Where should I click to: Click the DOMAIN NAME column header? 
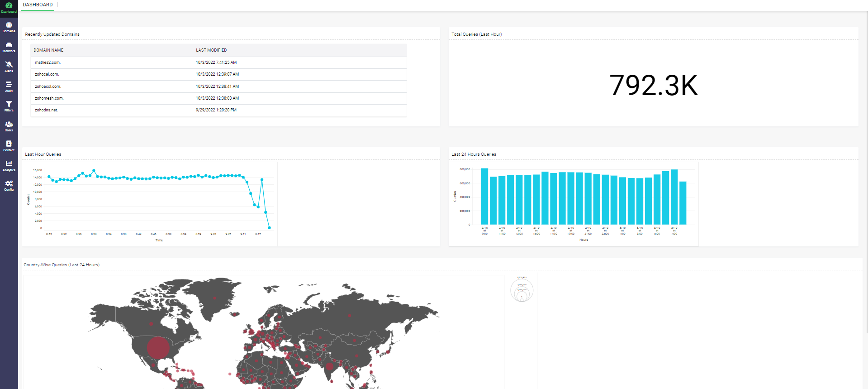click(x=48, y=50)
